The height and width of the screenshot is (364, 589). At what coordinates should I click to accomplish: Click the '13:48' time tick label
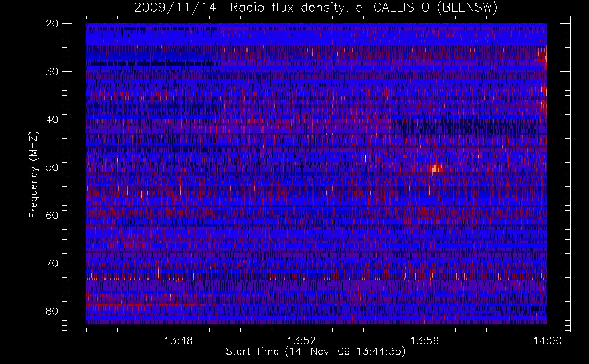179,341
